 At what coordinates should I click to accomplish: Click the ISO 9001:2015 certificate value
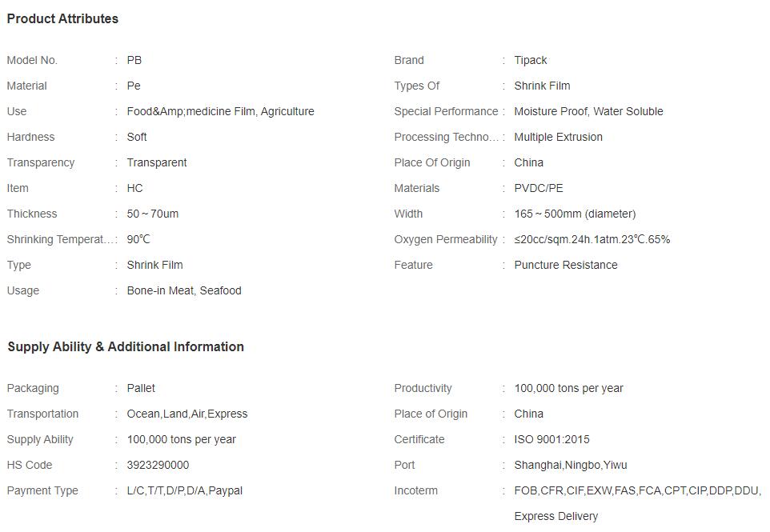click(552, 439)
